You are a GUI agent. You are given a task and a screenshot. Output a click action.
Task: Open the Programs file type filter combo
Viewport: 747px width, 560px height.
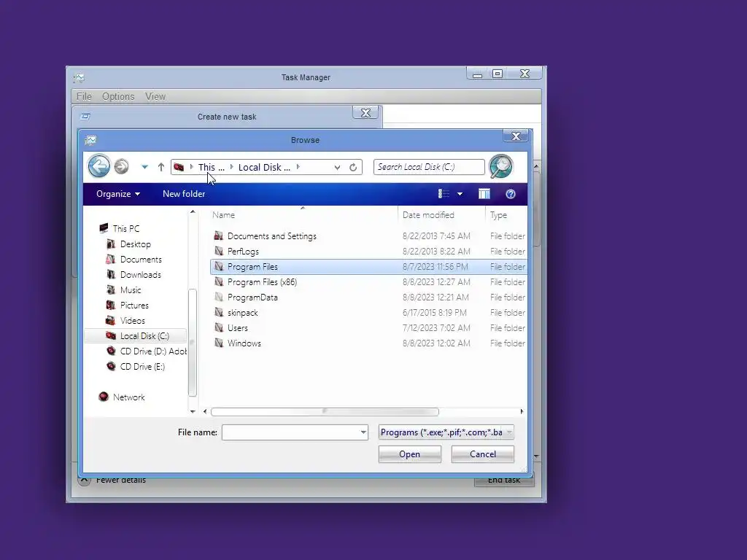[x=446, y=432]
